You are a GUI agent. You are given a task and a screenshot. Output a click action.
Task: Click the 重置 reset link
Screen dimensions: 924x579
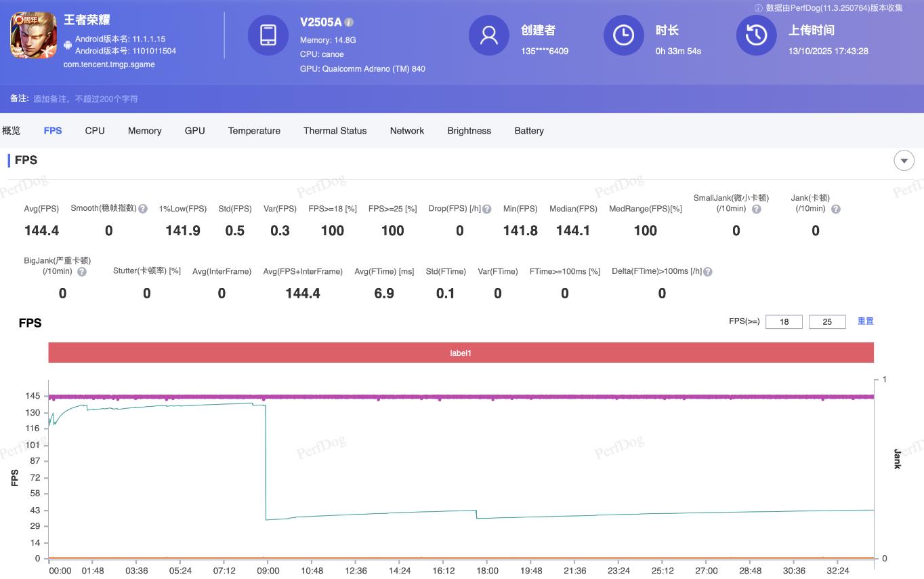pyautogui.click(x=865, y=321)
